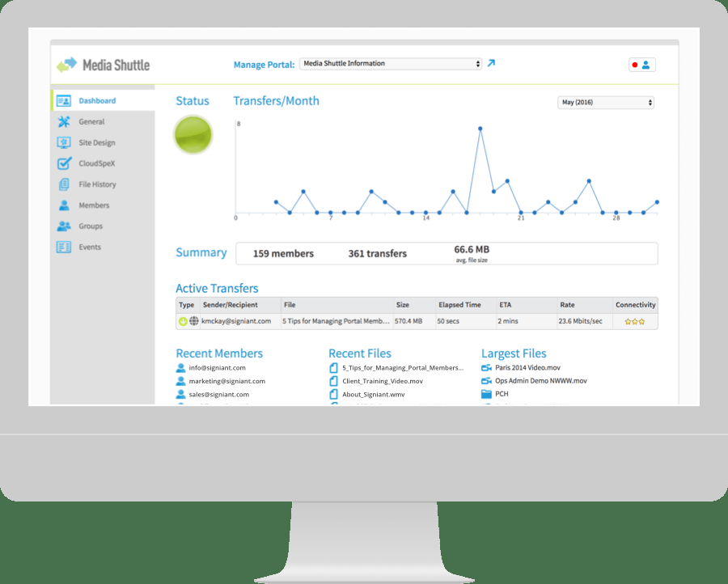The width and height of the screenshot is (728, 584).
Task: Open recent member sales@signiant.com
Action: point(218,395)
